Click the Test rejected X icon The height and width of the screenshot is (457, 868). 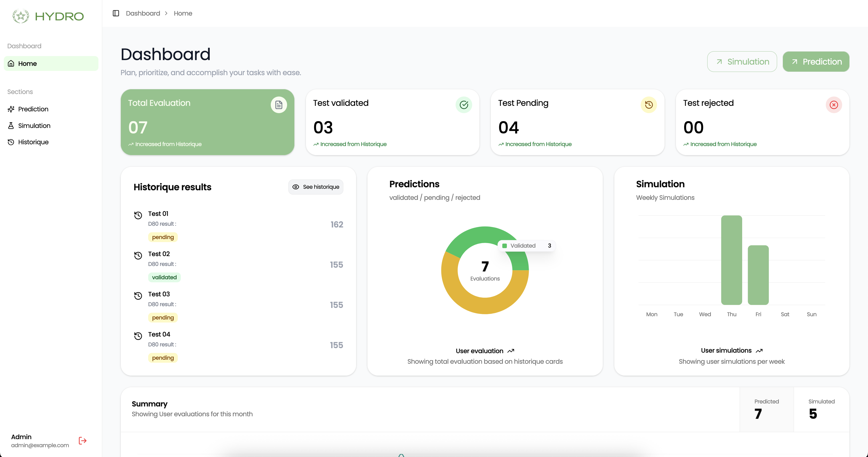click(834, 105)
